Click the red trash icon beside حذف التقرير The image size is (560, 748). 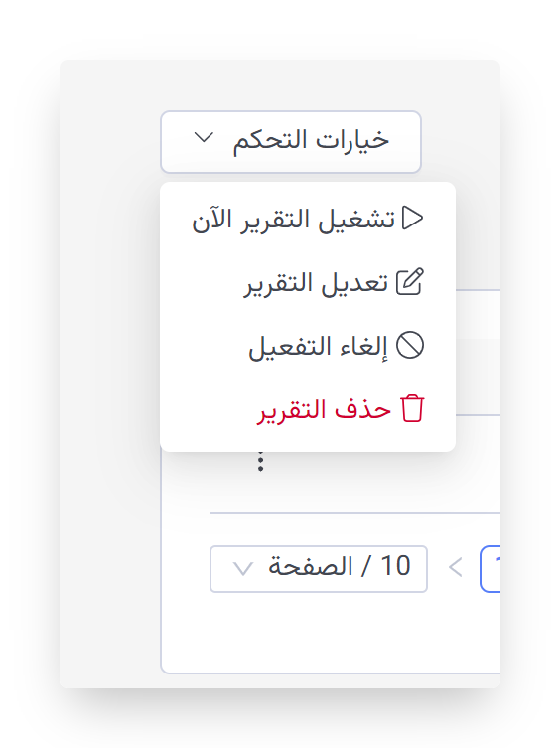tap(412, 409)
